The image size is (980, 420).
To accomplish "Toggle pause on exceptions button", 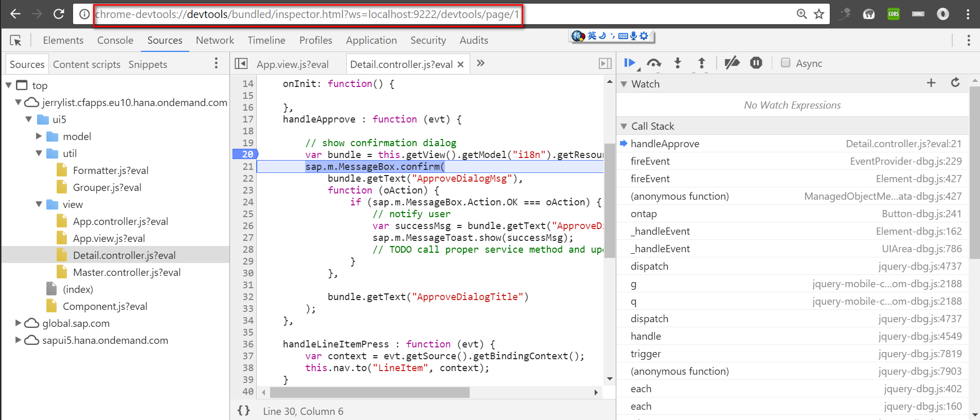I will [756, 63].
